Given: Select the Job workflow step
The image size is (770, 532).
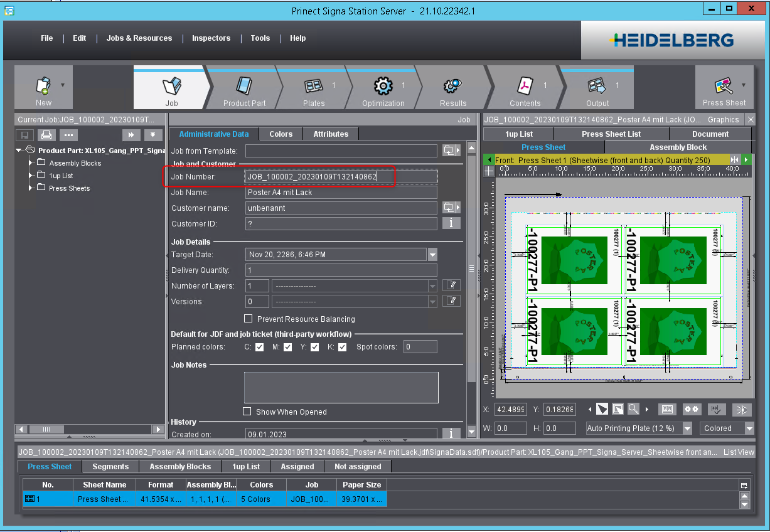Looking at the screenshot, I should point(171,88).
